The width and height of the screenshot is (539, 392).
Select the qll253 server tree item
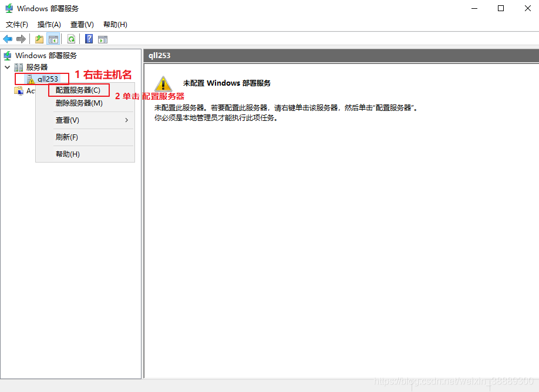48,79
